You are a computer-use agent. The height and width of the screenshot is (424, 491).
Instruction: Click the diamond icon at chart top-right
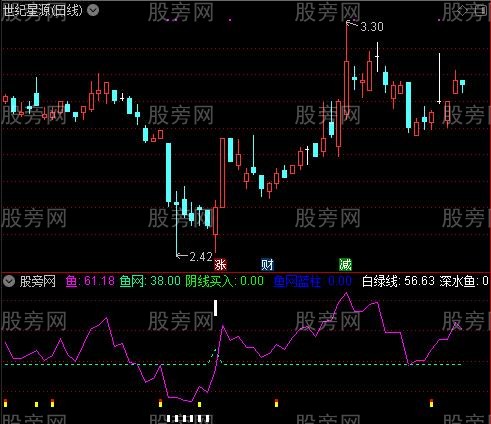coord(462,11)
